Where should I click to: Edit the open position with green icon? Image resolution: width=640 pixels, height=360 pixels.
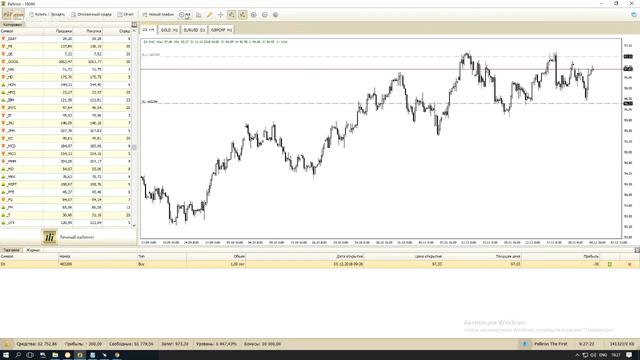[609, 264]
